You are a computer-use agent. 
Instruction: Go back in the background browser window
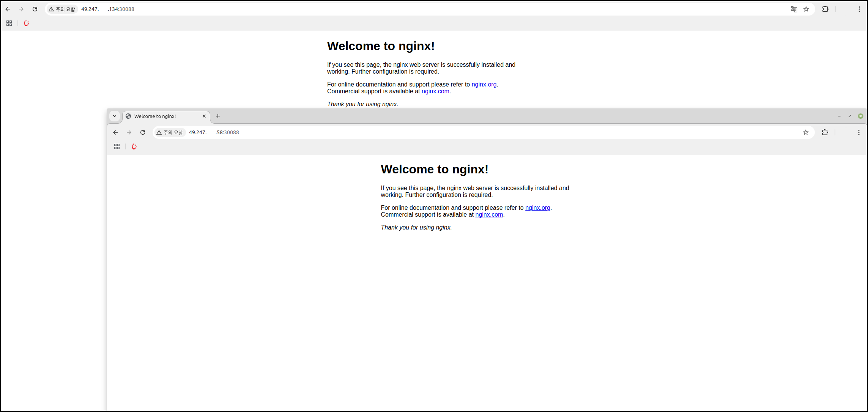tap(8, 9)
